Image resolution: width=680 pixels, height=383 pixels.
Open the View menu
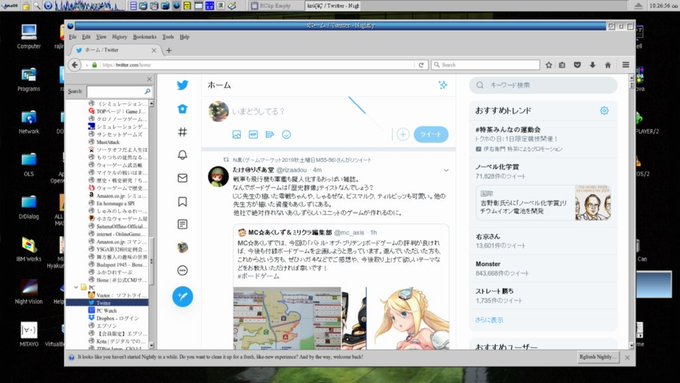pyautogui.click(x=101, y=37)
